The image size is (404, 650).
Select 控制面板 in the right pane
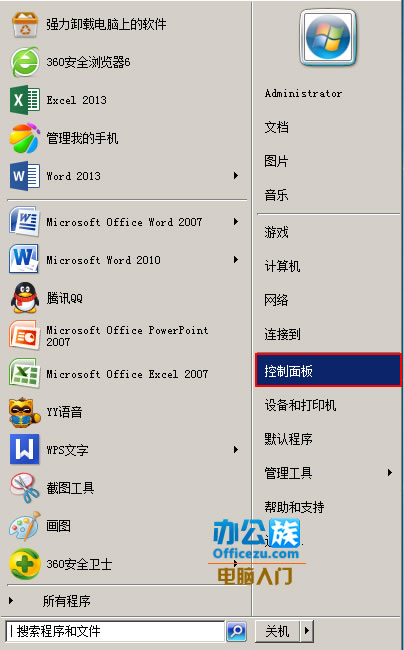(x=329, y=370)
